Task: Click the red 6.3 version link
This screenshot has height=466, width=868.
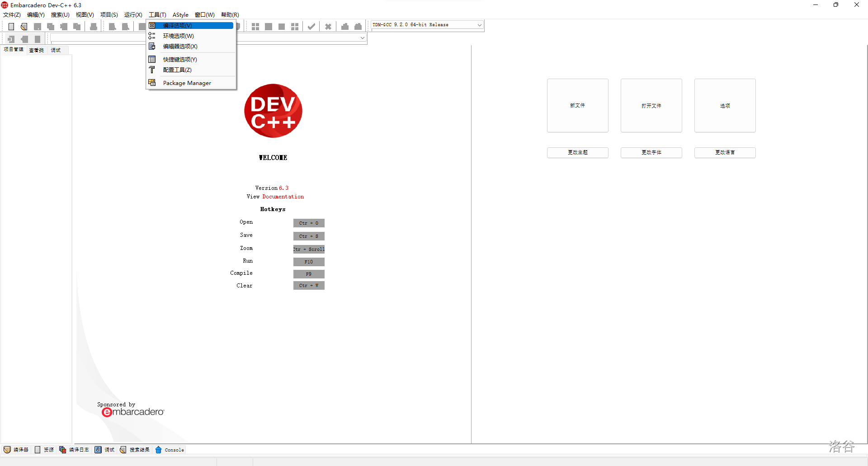Action: click(x=283, y=188)
